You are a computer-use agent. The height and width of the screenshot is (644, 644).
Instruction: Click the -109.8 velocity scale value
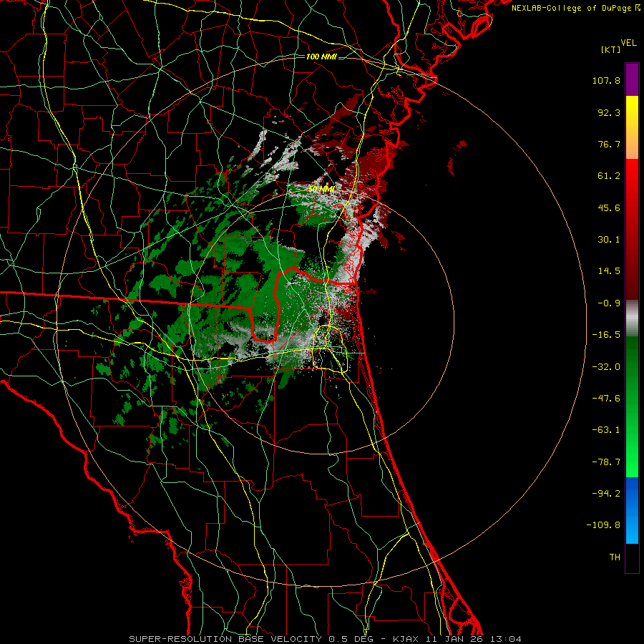tap(603, 525)
